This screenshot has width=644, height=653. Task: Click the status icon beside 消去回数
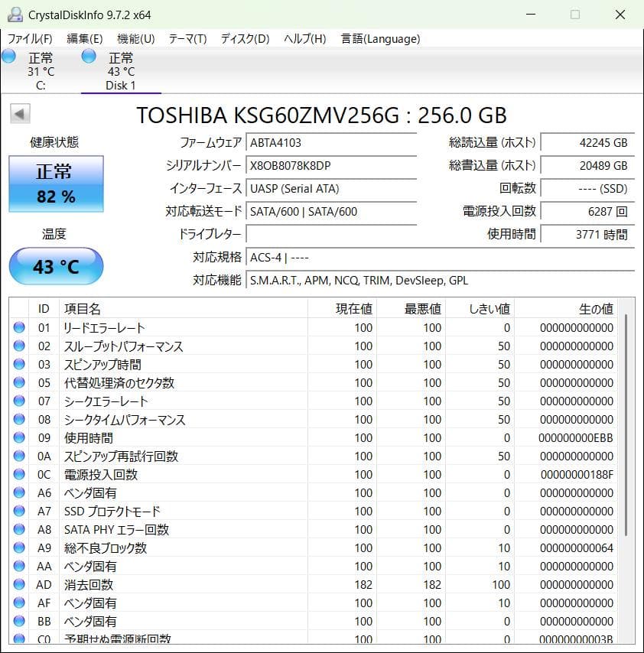[19, 585]
